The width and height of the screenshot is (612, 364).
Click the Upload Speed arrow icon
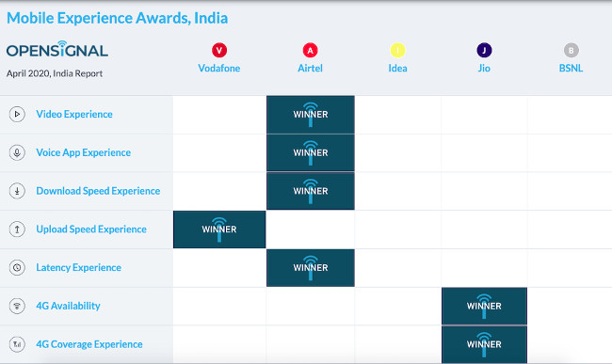17,229
